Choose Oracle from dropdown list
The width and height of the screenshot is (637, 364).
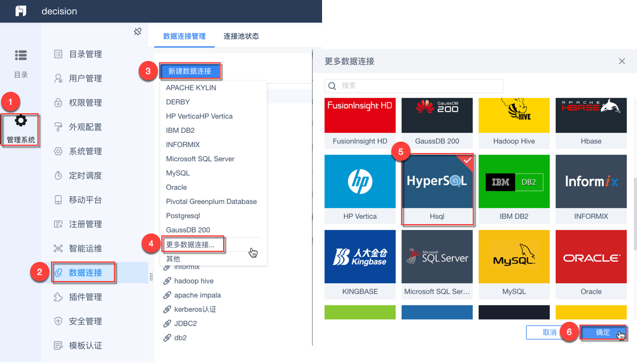point(176,187)
